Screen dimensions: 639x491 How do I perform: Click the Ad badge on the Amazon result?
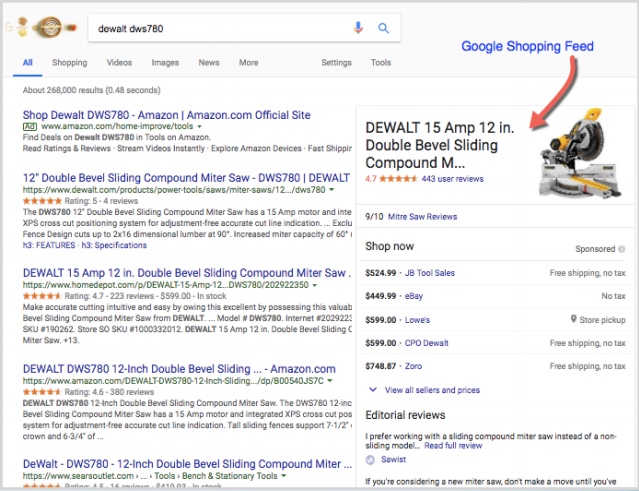[x=30, y=126]
